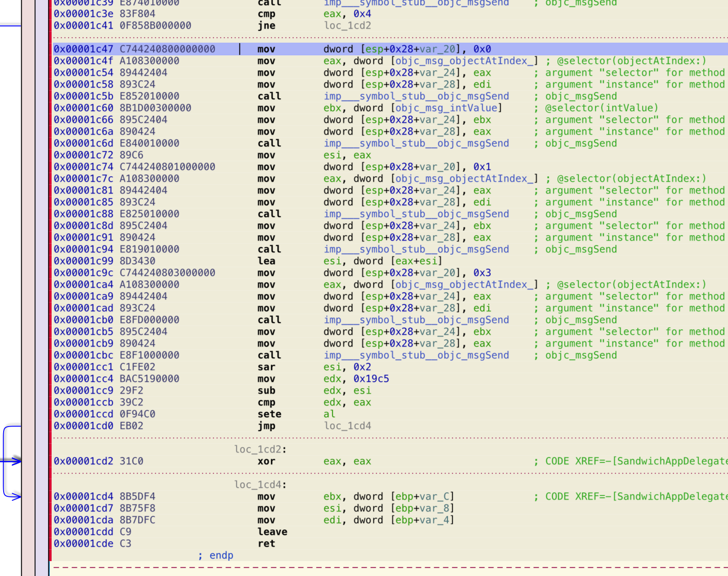Select hex bytes C744240801000000

(x=168, y=167)
